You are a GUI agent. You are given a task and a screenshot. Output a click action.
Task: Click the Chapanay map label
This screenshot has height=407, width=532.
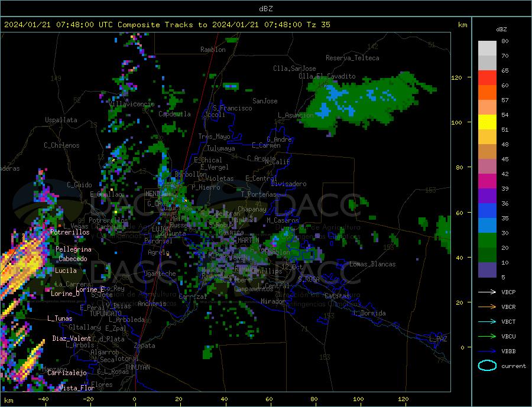click(252, 209)
